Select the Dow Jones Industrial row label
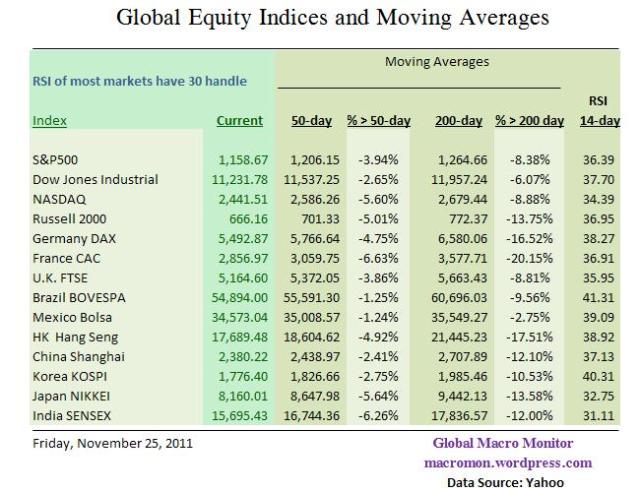640x492 pixels. (x=96, y=180)
